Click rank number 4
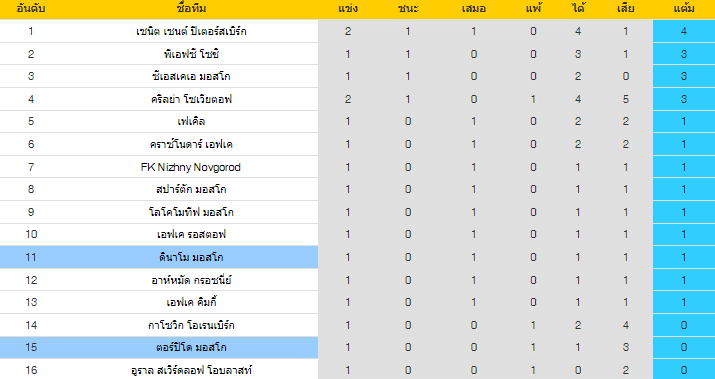The width and height of the screenshot is (715, 379). pos(31,99)
